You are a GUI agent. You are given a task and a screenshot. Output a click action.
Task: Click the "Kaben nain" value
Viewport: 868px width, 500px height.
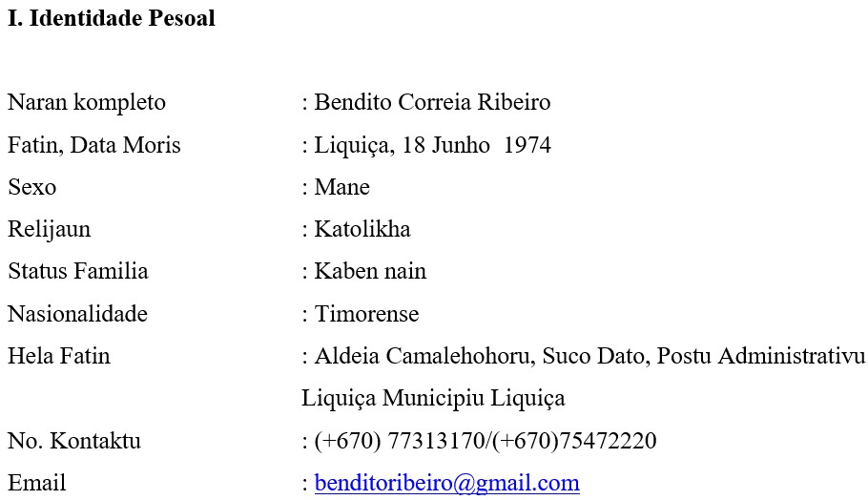click(x=370, y=272)
